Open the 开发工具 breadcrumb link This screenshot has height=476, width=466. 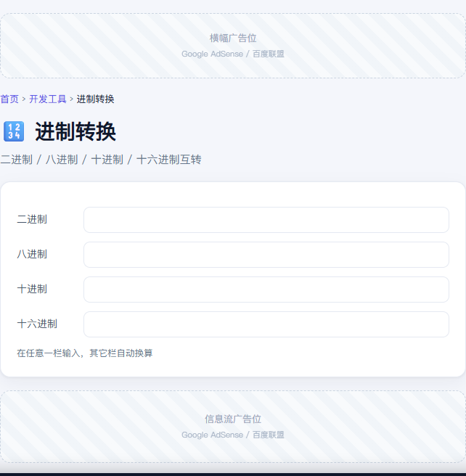[x=48, y=99]
